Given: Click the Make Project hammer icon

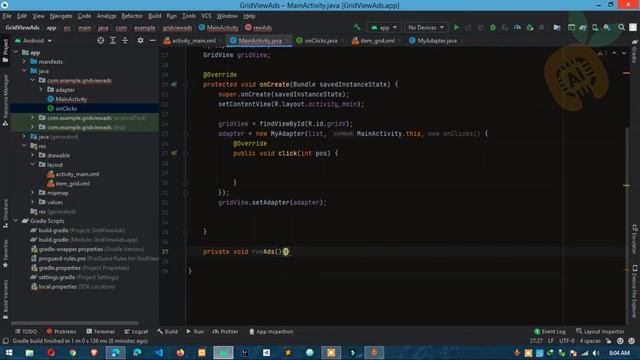Looking at the screenshot, I should [357, 27].
